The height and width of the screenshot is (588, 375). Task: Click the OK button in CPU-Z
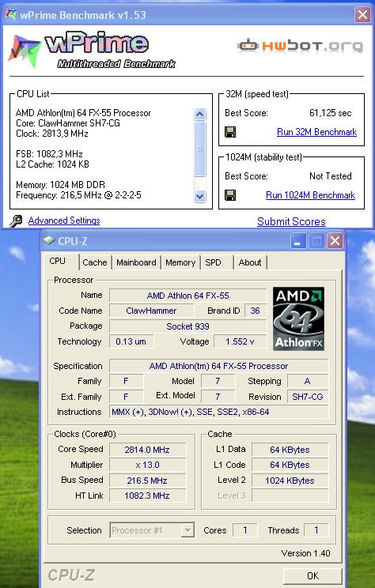tap(312, 575)
